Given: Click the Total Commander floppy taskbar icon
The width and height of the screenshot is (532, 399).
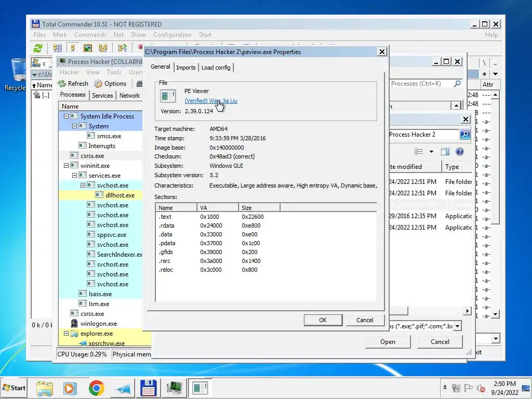Looking at the screenshot, I should [x=148, y=388].
